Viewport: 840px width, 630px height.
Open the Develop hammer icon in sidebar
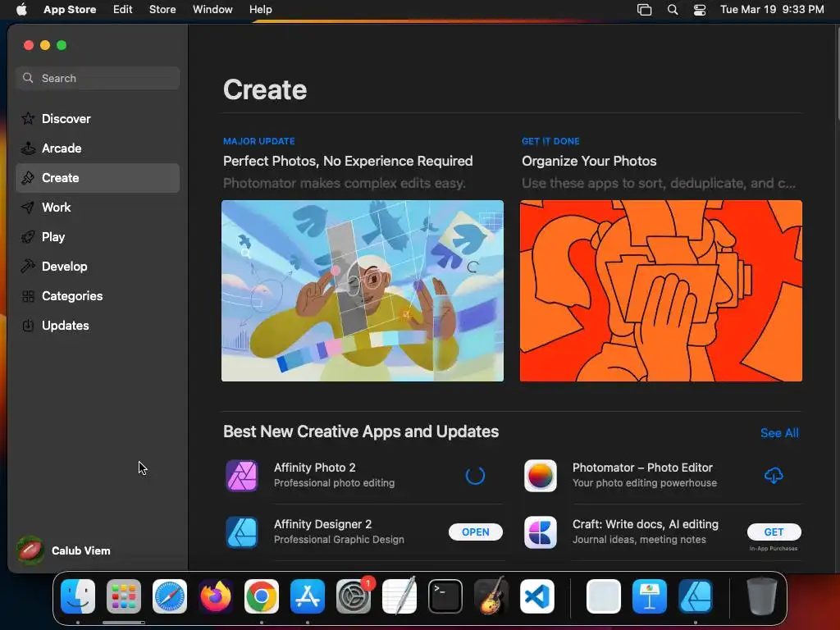[28, 266]
